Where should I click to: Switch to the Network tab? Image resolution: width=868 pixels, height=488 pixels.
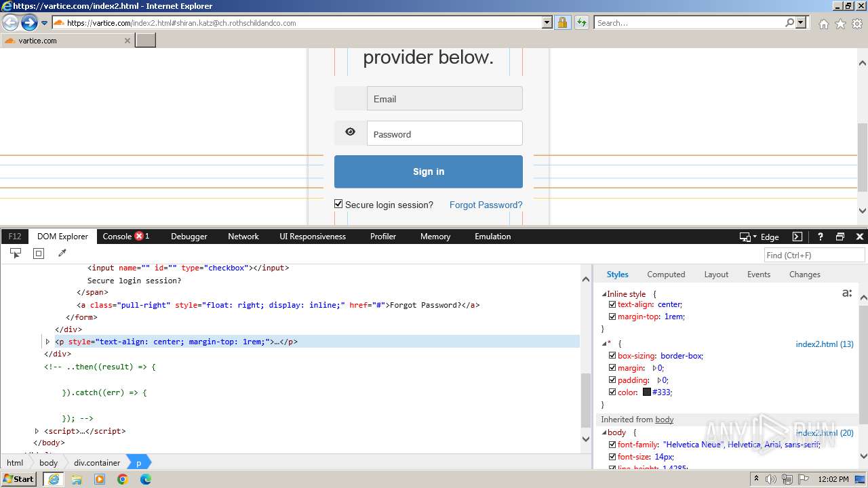click(x=243, y=237)
